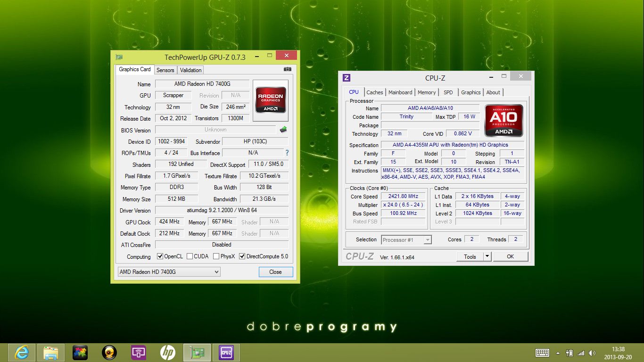The height and width of the screenshot is (362, 644).
Task: Select the Release Date value 'Oct 2, 2012'
Action: 173,118
